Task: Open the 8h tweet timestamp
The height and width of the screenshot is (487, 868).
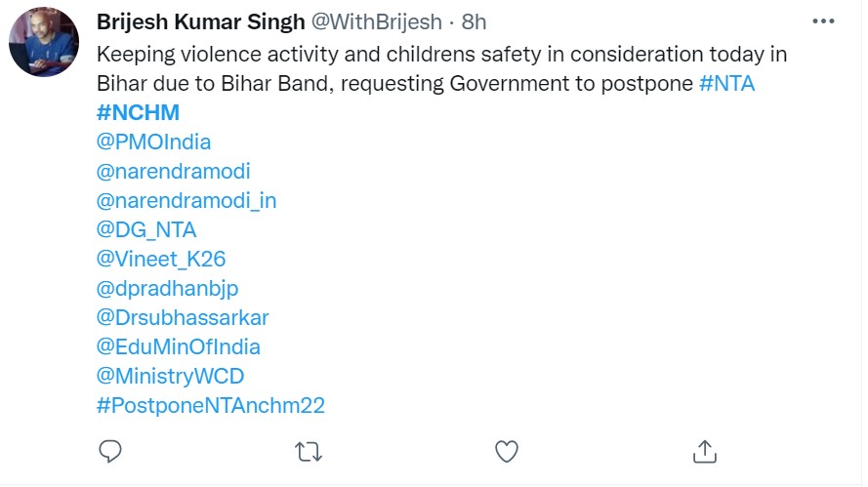Action: click(475, 20)
